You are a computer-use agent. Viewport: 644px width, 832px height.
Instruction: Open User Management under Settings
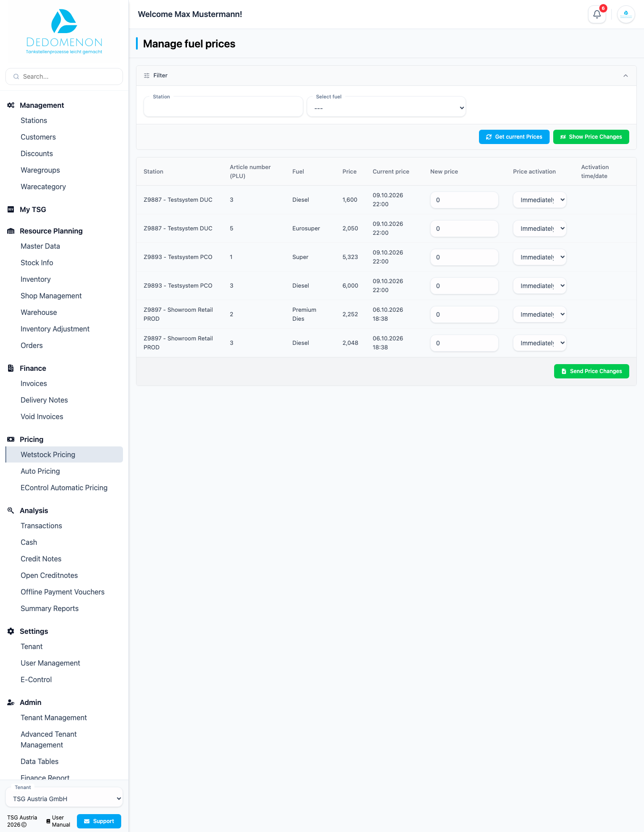pyautogui.click(x=50, y=663)
